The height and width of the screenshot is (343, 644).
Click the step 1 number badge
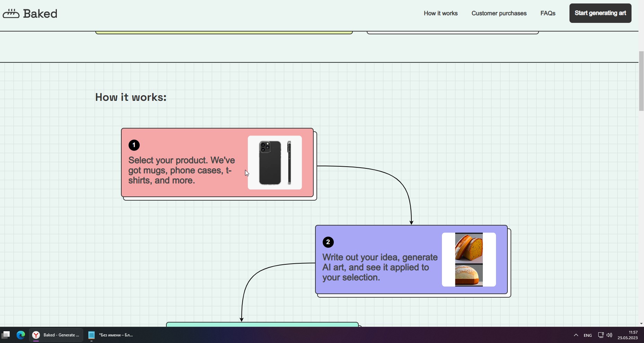coord(134,145)
